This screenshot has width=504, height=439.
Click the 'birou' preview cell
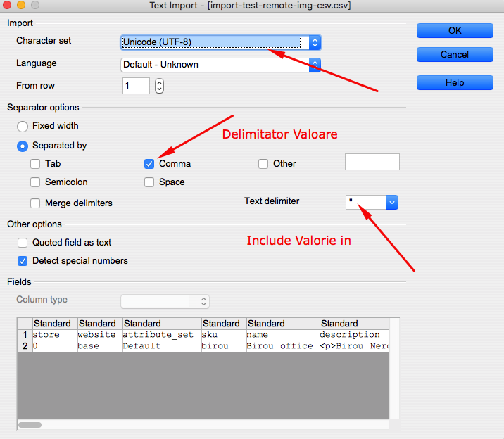tap(224, 346)
